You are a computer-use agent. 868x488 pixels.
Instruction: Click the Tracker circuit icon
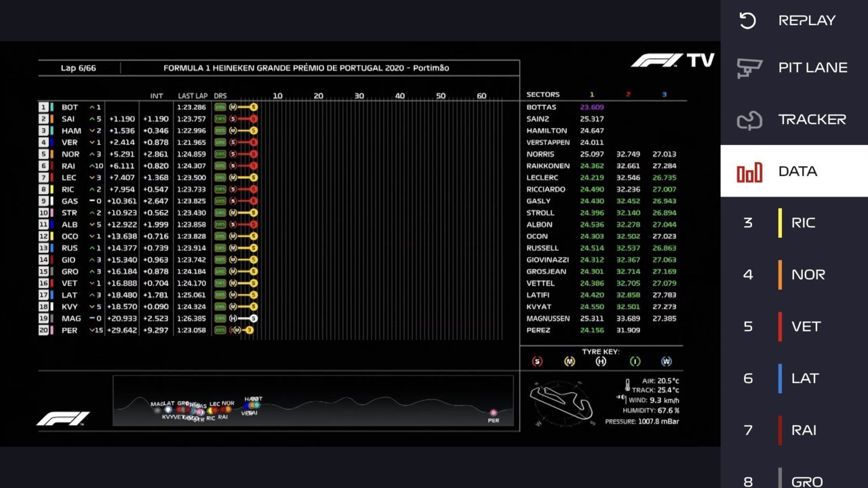click(x=749, y=120)
